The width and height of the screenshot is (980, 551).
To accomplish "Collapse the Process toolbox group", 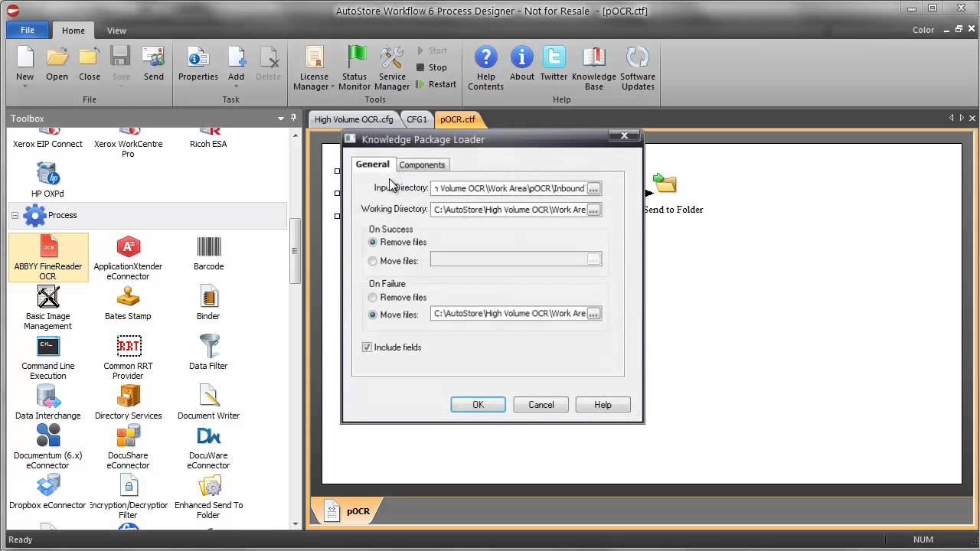I will click(15, 216).
